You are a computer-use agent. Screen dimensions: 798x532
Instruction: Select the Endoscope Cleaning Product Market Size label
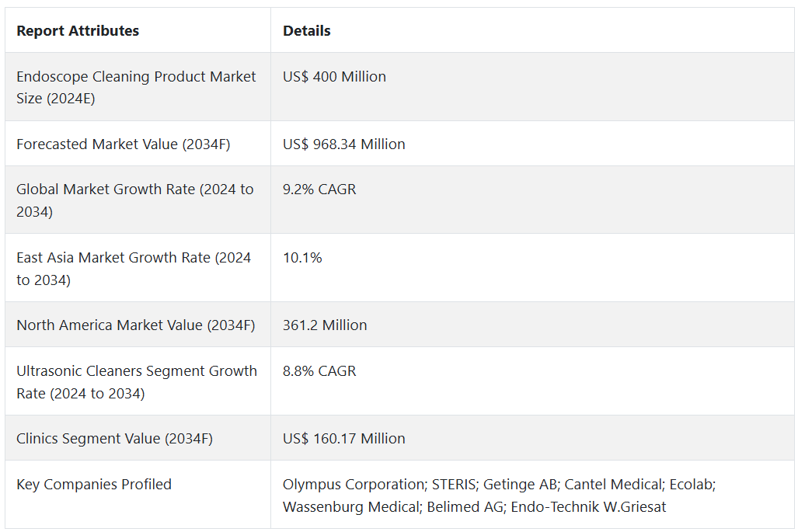pyautogui.click(x=136, y=87)
